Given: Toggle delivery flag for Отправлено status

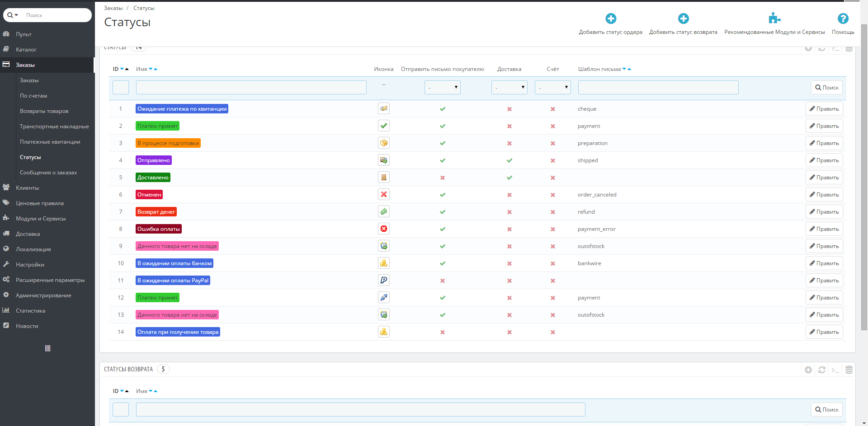Looking at the screenshot, I should tap(509, 160).
